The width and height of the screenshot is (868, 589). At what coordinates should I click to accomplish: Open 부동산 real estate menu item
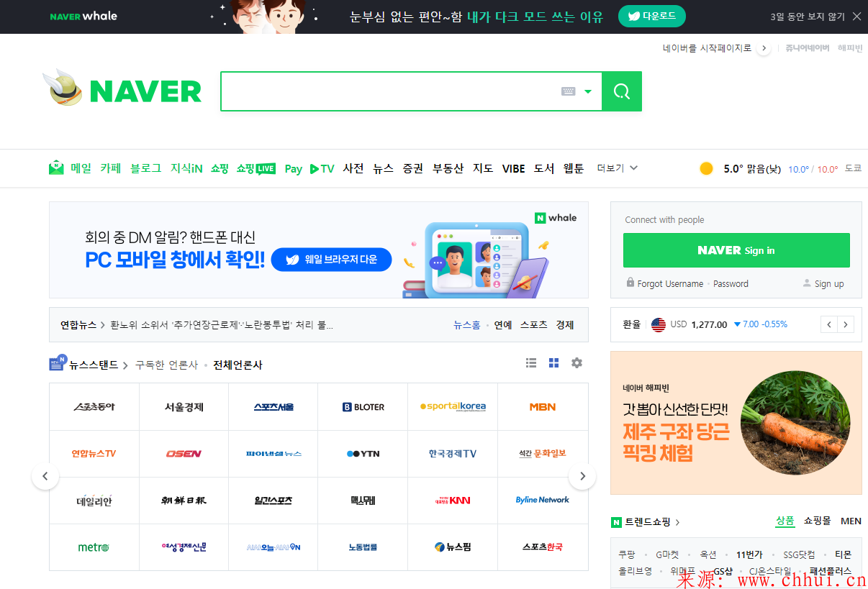click(448, 168)
